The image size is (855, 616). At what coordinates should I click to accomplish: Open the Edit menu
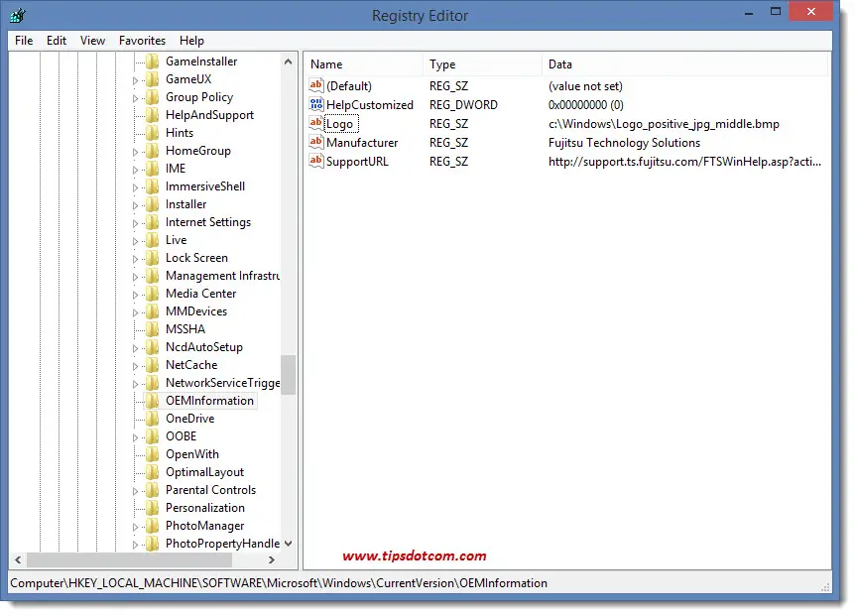(57, 41)
